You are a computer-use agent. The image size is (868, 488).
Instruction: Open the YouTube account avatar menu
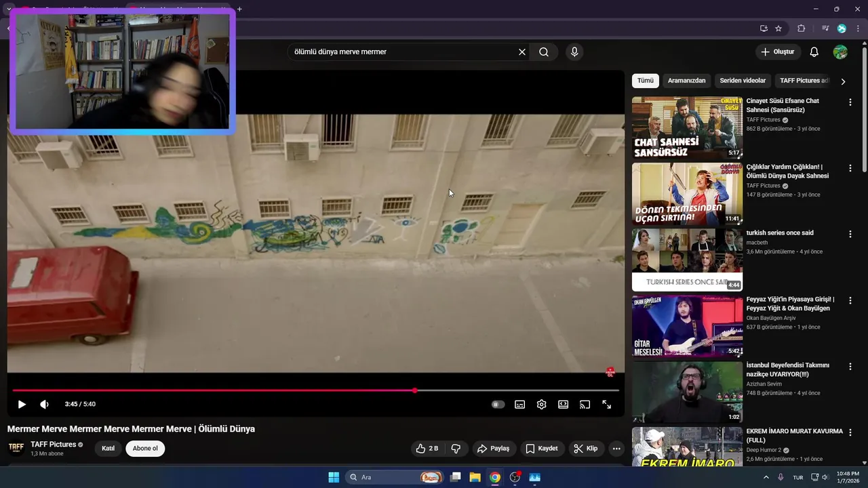click(x=840, y=52)
